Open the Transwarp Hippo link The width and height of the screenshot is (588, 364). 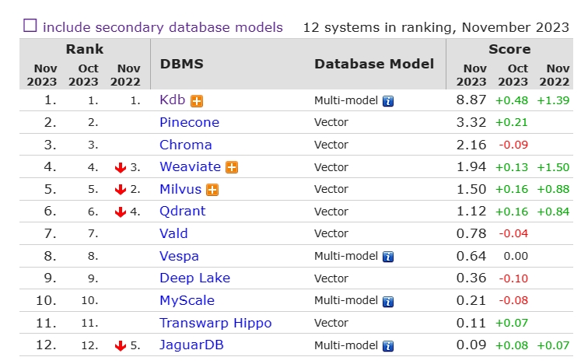pos(215,323)
